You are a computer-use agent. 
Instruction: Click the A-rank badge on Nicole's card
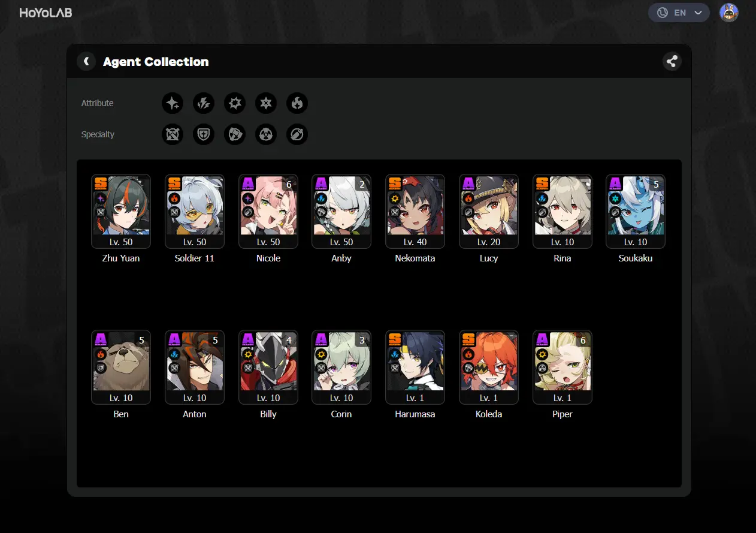[x=248, y=183]
